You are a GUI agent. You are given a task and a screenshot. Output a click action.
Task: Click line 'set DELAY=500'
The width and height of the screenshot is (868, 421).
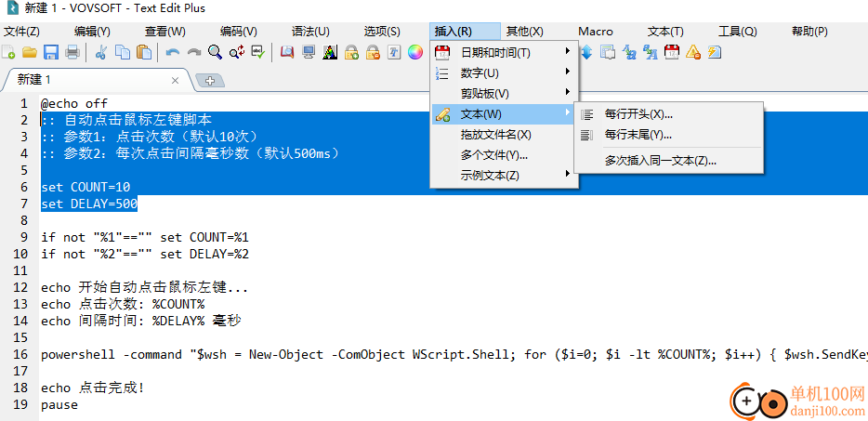89,204
